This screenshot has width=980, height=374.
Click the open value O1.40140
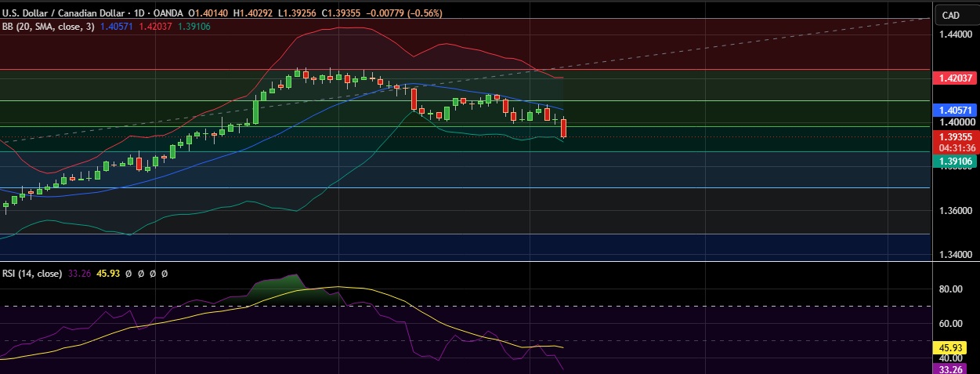(209, 13)
